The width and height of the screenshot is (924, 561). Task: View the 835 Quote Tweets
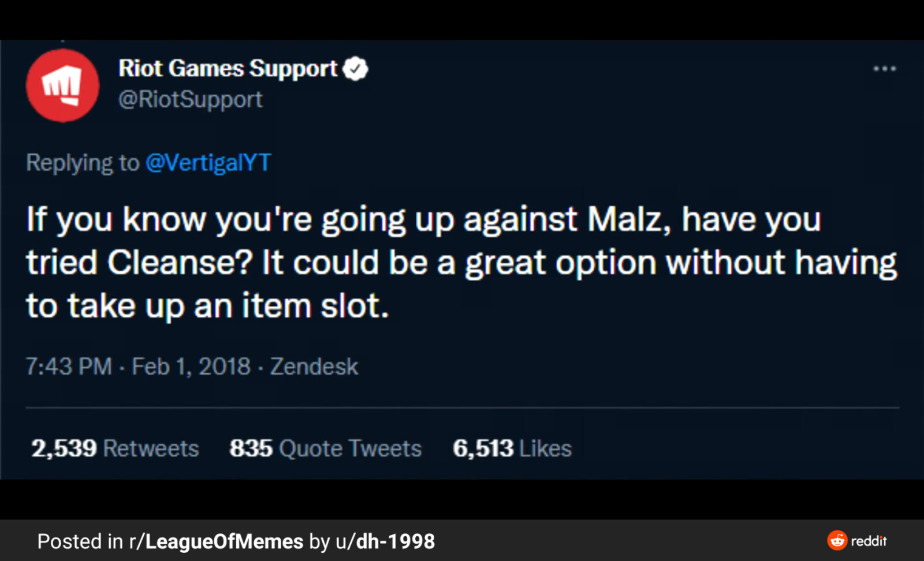[325, 448]
